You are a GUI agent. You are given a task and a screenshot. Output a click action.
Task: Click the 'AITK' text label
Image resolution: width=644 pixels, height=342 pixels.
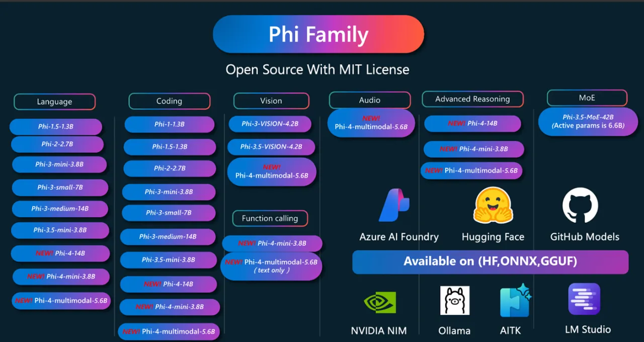[x=510, y=330]
